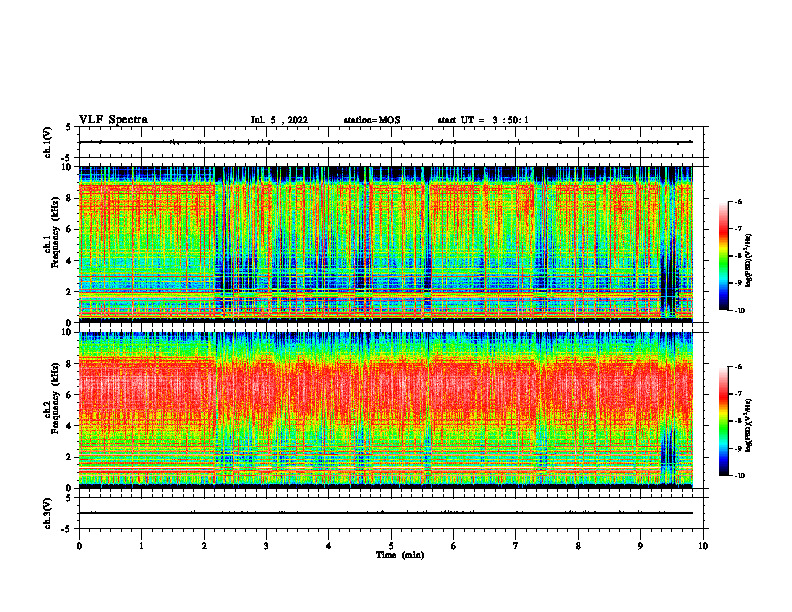The width and height of the screenshot is (792, 612).
Task: Click the "-10" value on ch.2 colorbar
Action: point(740,476)
